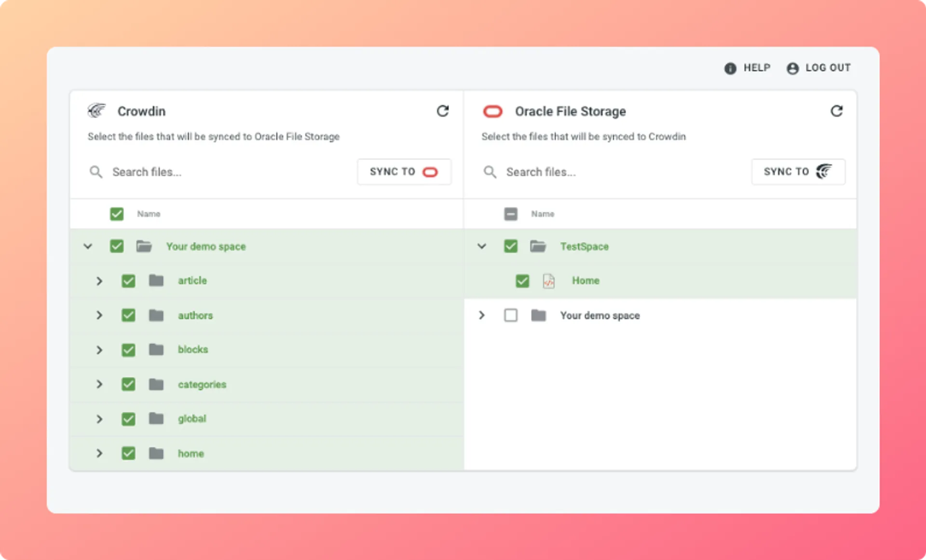Uncheck the TestSpace checkbox

click(x=511, y=246)
